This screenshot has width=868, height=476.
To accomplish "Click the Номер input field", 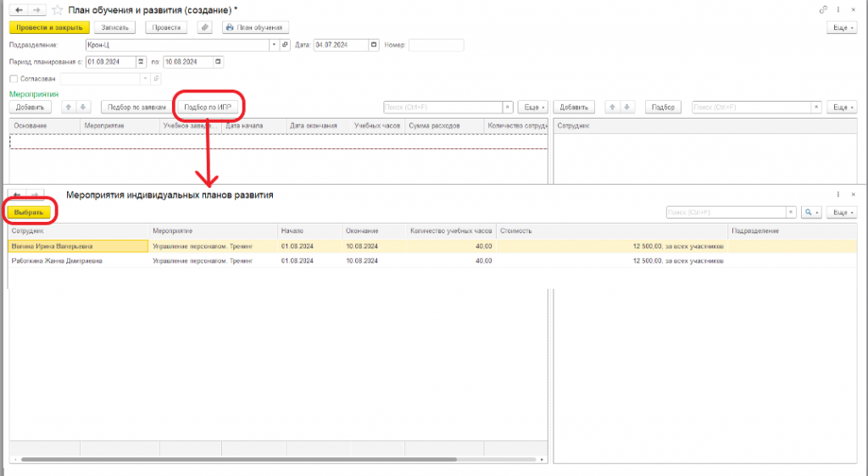I will pos(437,45).
